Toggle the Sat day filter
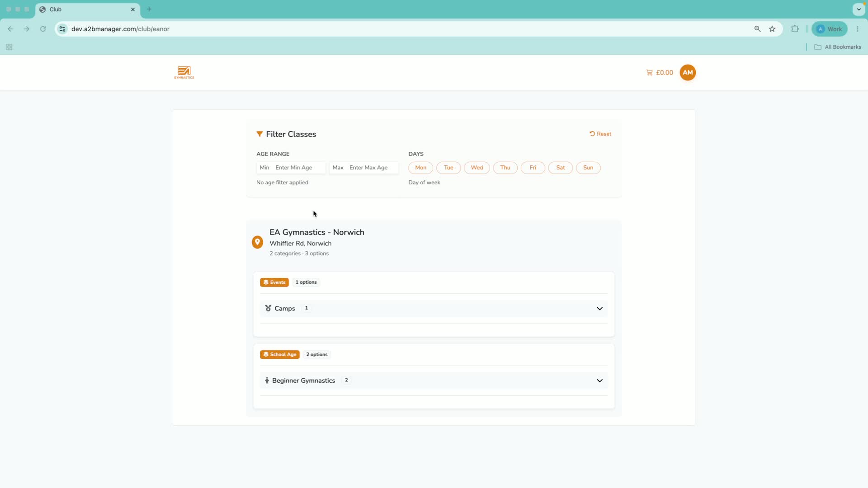This screenshot has width=868, height=488. click(x=560, y=168)
